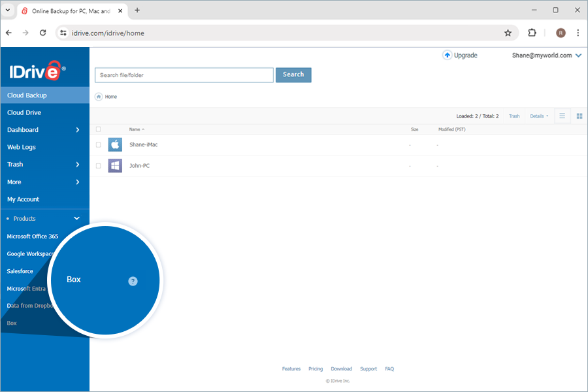The height and width of the screenshot is (392, 588).
Task: Click the Box help question mark icon
Action: (x=133, y=281)
